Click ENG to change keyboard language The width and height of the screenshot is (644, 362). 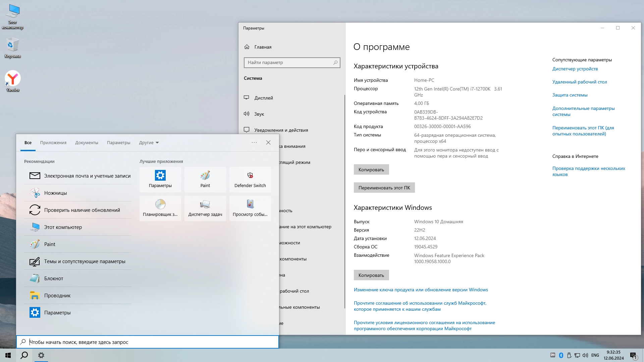(x=595, y=355)
